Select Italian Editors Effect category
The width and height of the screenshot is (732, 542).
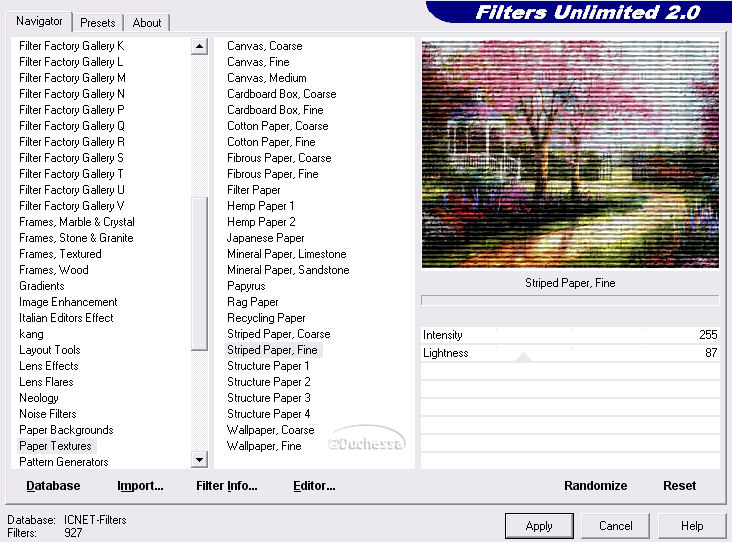pyautogui.click(x=66, y=317)
